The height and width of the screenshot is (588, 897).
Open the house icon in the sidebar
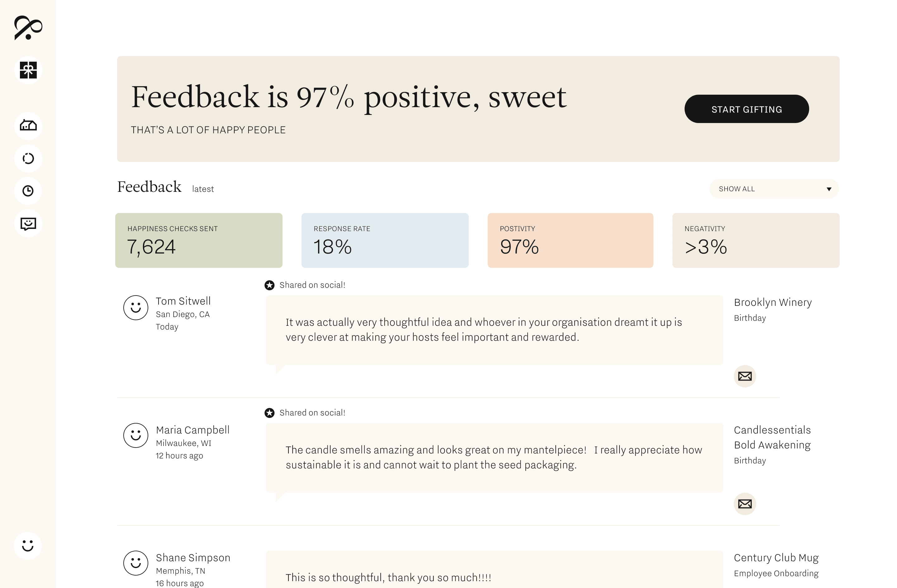pos(28,126)
